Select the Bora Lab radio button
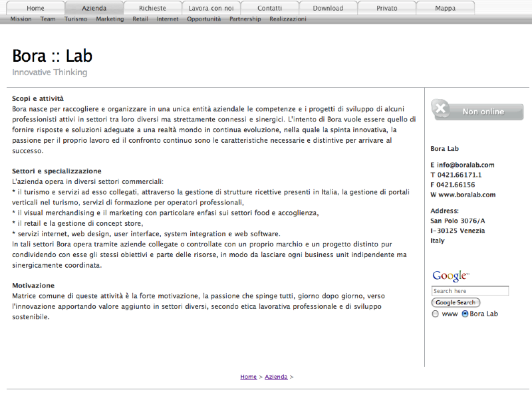532x396 pixels. [x=465, y=314]
